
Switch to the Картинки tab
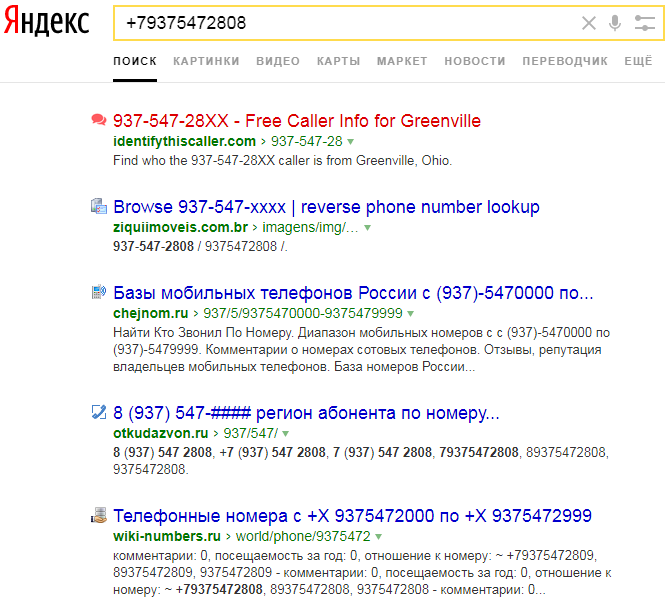[x=206, y=61]
